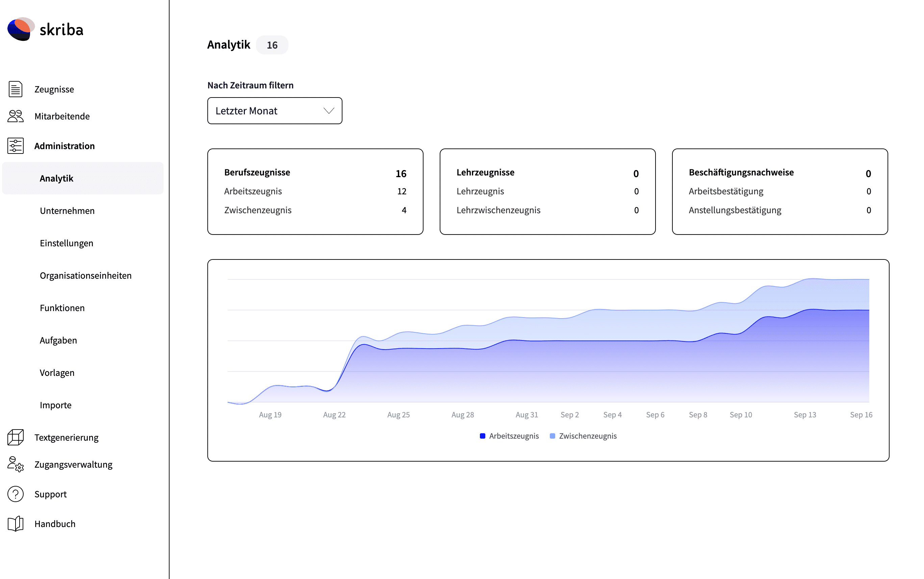The image size is (924, 579).
Task: Collapse the Administration menu section
Action: [x=65, y=146]
